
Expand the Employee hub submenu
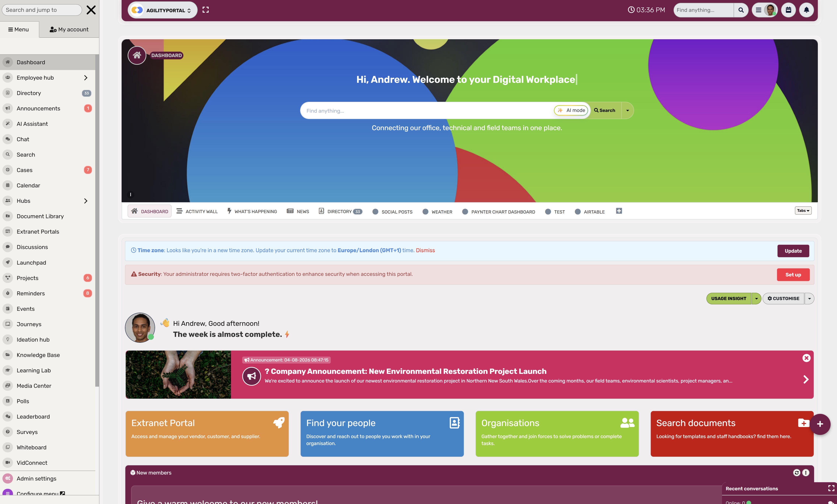pos(86,78)
